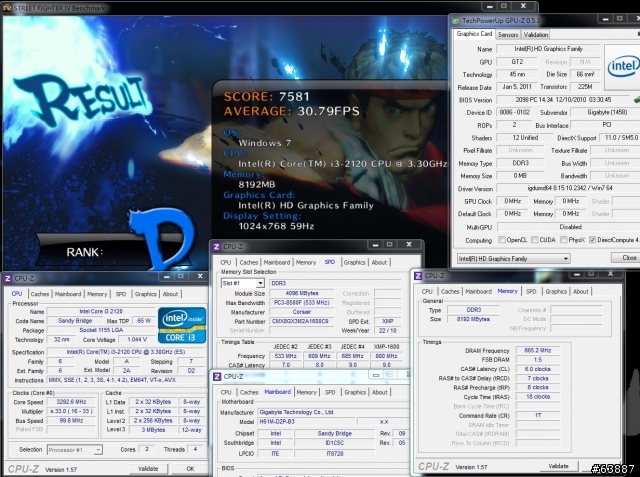Click the Intel logo in GPU-Z
Viewport: 640px width, 477px height.
tap(622, 67)
